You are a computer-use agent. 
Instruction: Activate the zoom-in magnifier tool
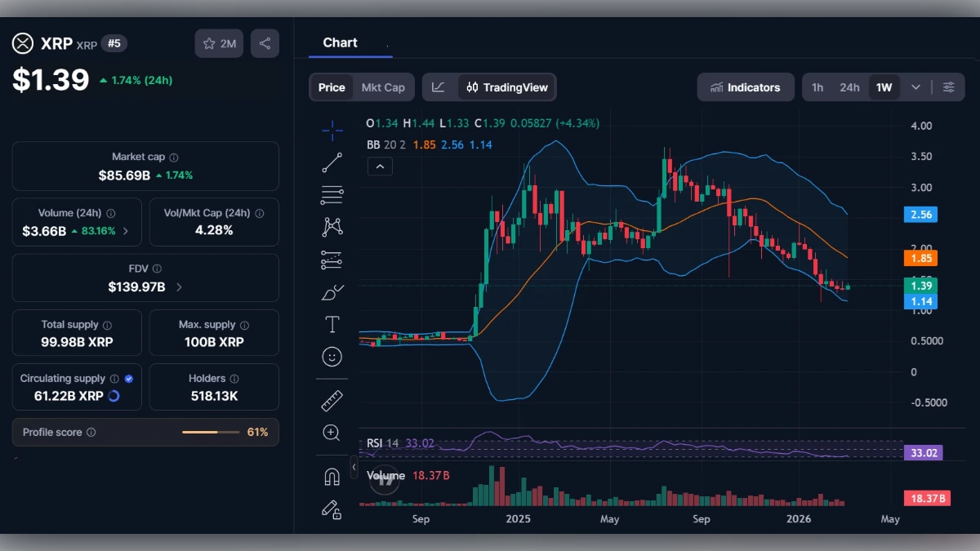[x=332, y=433]
